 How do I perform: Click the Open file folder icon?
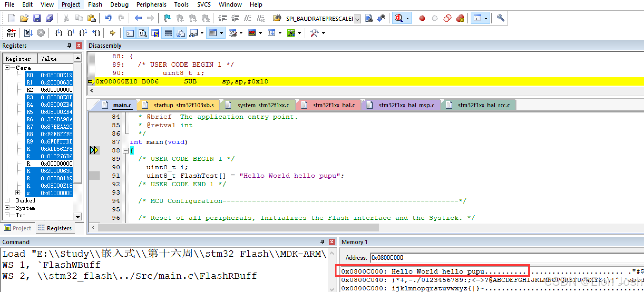pos(24,18)
